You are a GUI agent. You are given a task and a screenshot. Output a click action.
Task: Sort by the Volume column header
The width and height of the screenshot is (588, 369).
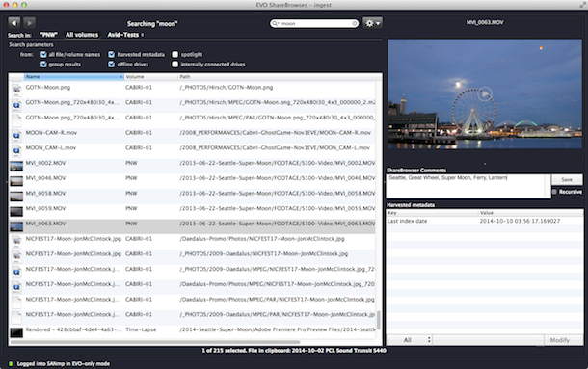tap(151, 76)
